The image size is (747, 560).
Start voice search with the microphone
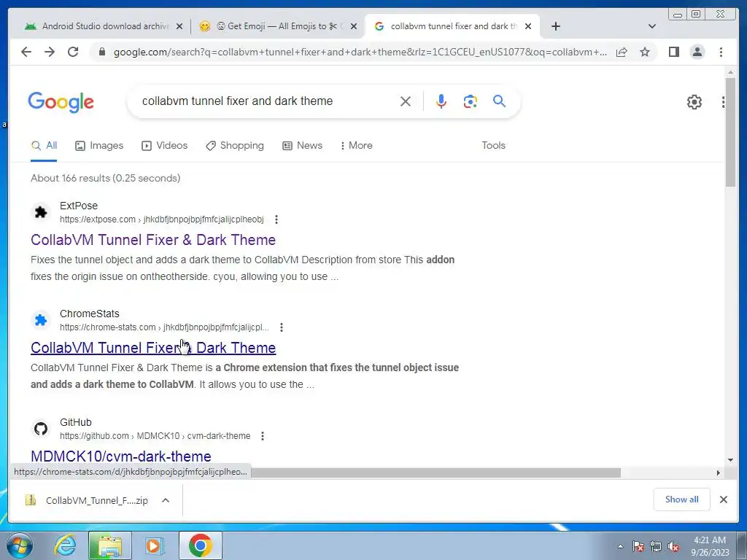click(x=441, y=101)
